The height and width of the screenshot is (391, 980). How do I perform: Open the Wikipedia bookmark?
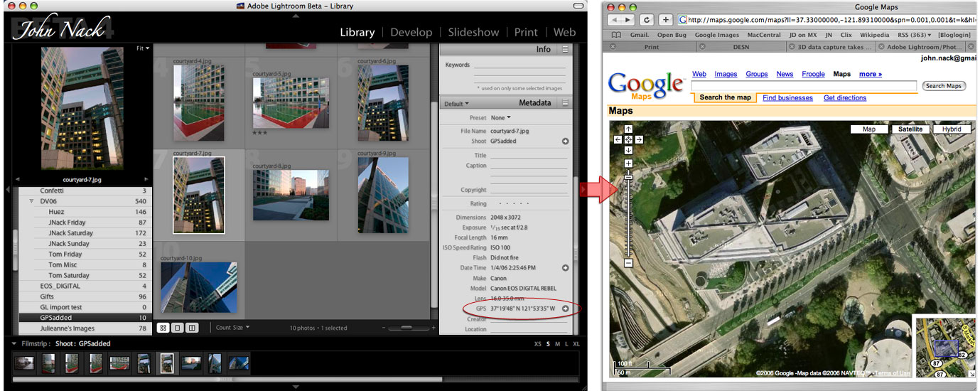coord(874,35)
